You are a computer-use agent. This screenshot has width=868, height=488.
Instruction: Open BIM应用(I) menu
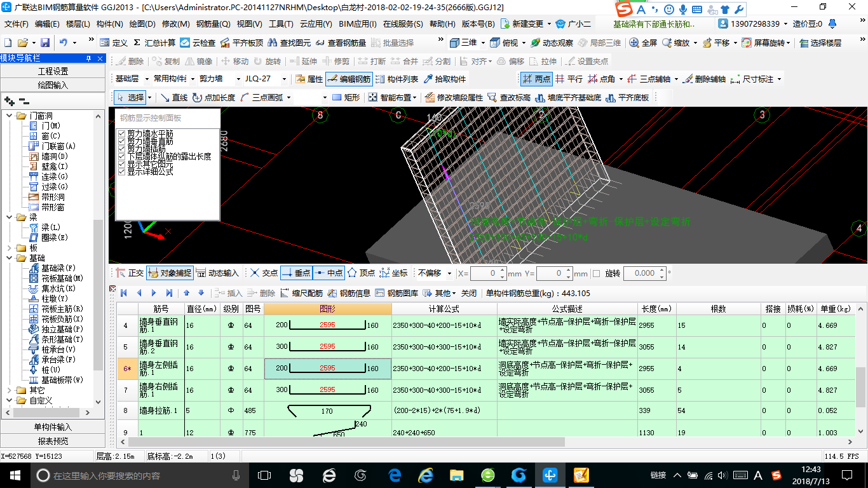(x=357, y=24)
